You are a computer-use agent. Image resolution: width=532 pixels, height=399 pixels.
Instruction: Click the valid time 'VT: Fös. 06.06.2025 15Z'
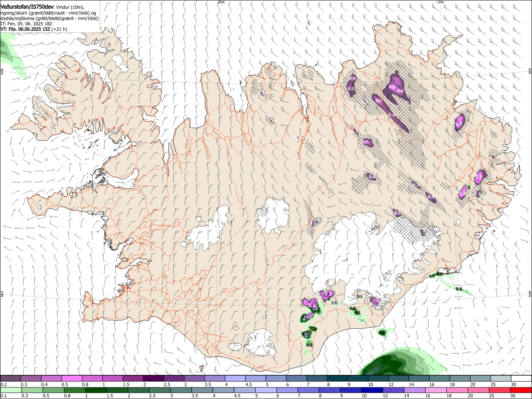(25, 30)
